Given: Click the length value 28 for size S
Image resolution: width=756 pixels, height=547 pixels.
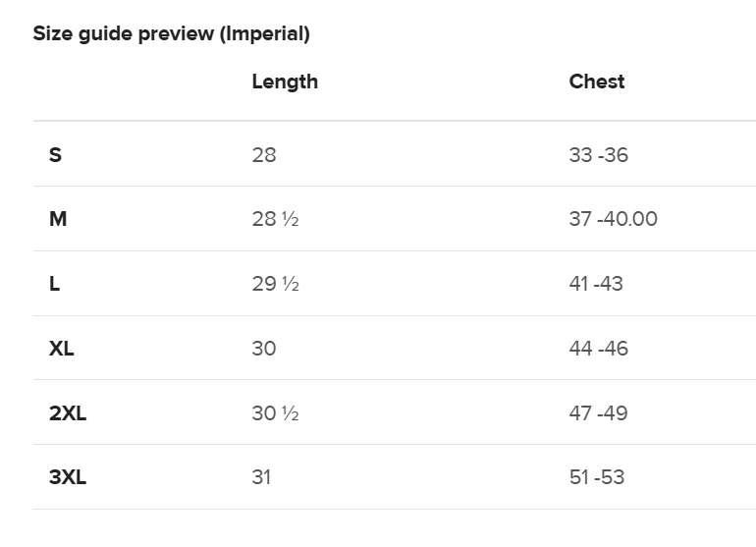Looking at the screenshot, I should pos(264,154).
